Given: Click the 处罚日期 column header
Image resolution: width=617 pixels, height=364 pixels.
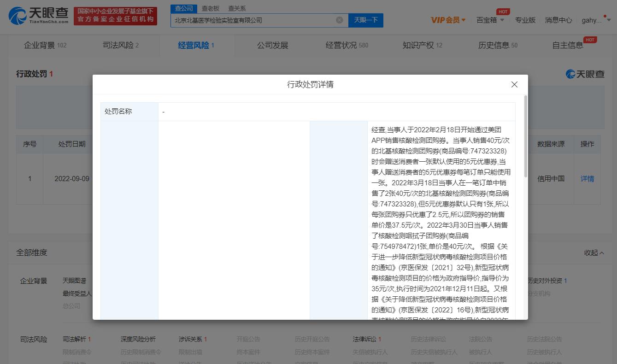Looking at the screenshot, I should (72, 144).
